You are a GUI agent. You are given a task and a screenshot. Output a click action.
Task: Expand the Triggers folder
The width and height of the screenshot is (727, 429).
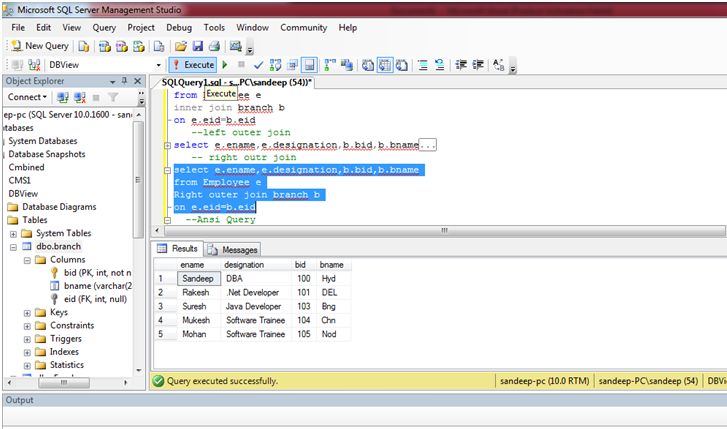[27, 339]
